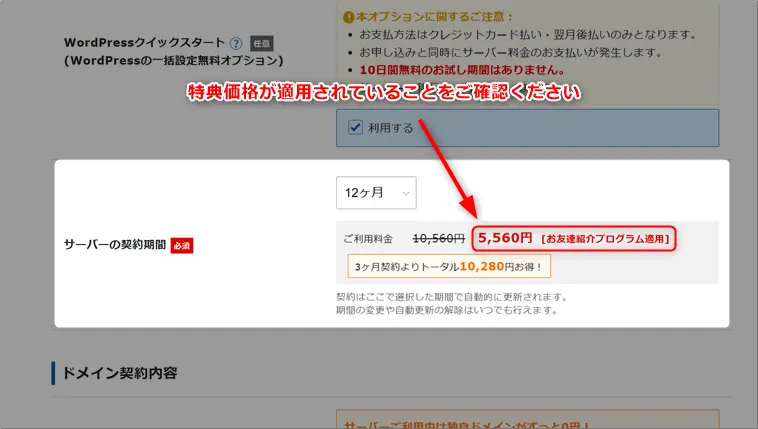Click the ドメイン契約内容 section heading
Image resolution: width=758 pixels, height=429 pixels.
[x=120, y=373]
